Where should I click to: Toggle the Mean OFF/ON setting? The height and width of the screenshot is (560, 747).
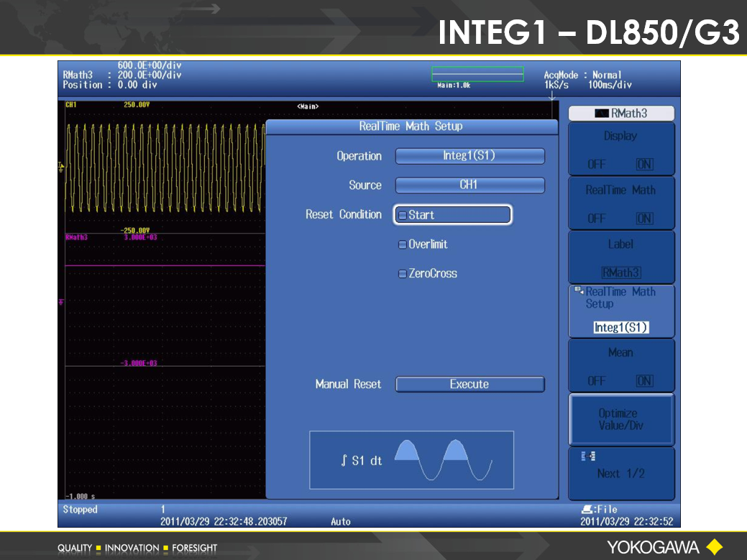[621, 366]
